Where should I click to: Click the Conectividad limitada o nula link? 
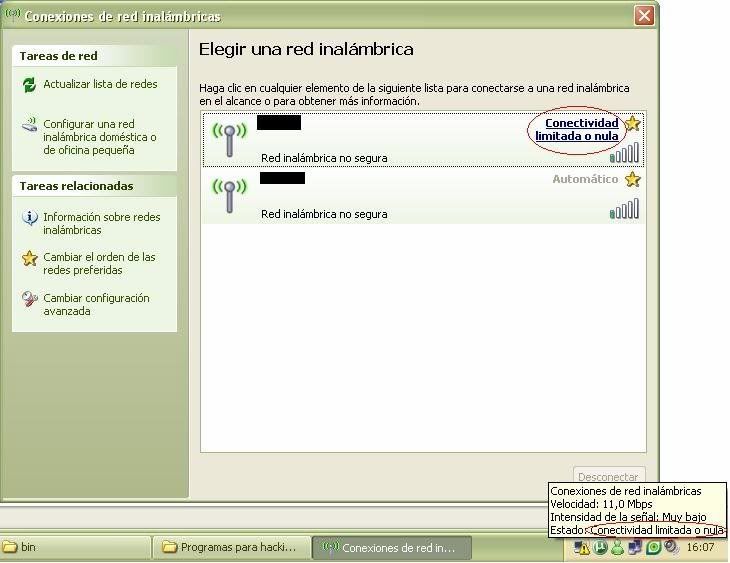click(x=577, y=129)
